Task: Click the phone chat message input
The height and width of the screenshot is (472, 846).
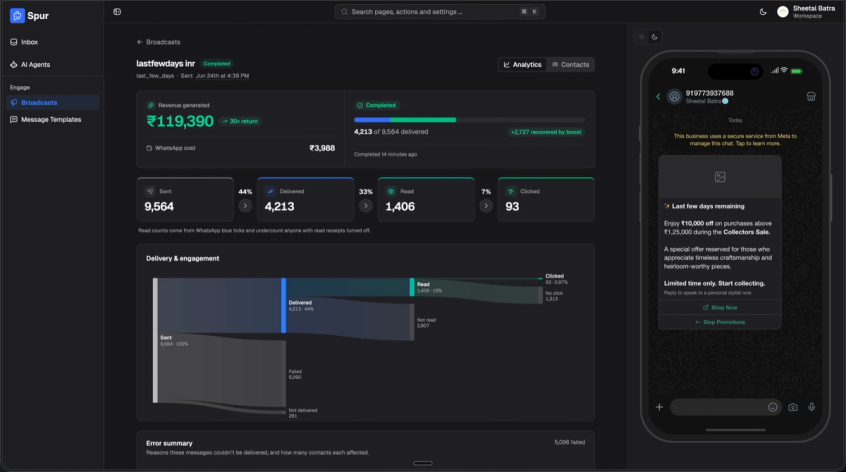Action: pos(726,407)
